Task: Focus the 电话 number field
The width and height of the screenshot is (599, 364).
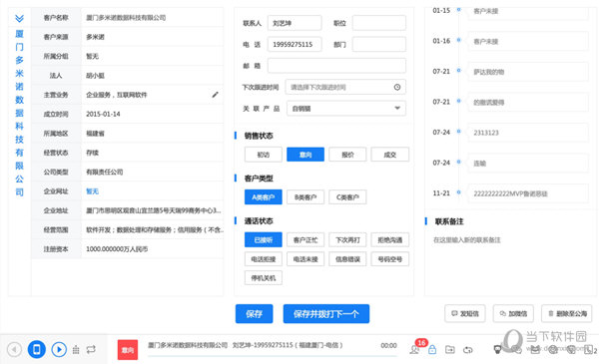Action: point(295,44)
